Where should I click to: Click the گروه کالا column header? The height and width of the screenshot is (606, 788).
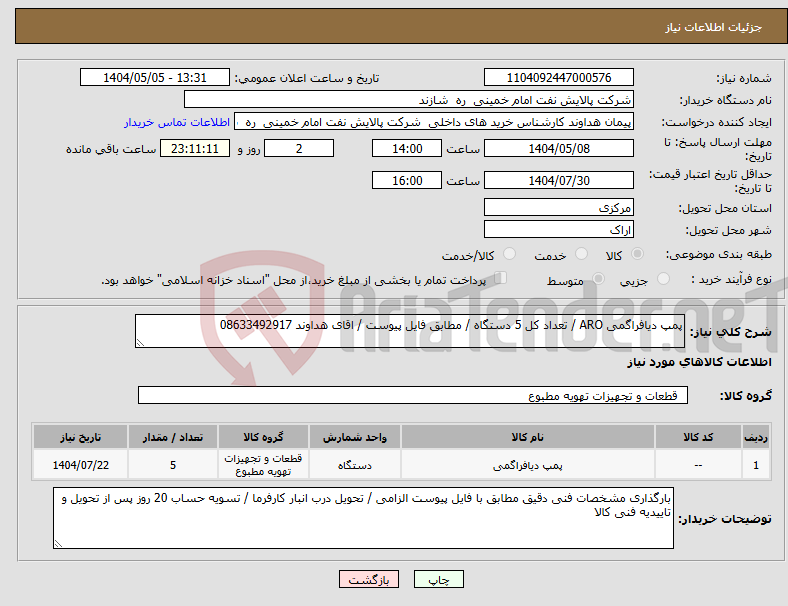[263, 437]
